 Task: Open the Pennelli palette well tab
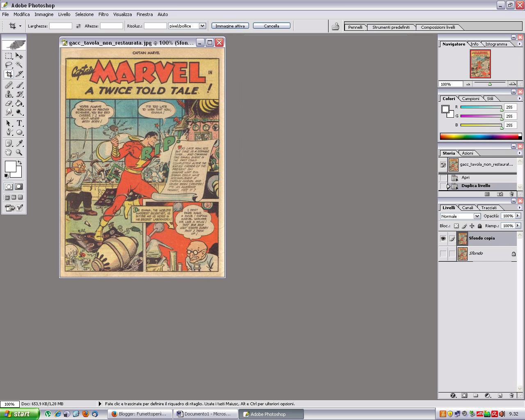(x=355, y=27)
